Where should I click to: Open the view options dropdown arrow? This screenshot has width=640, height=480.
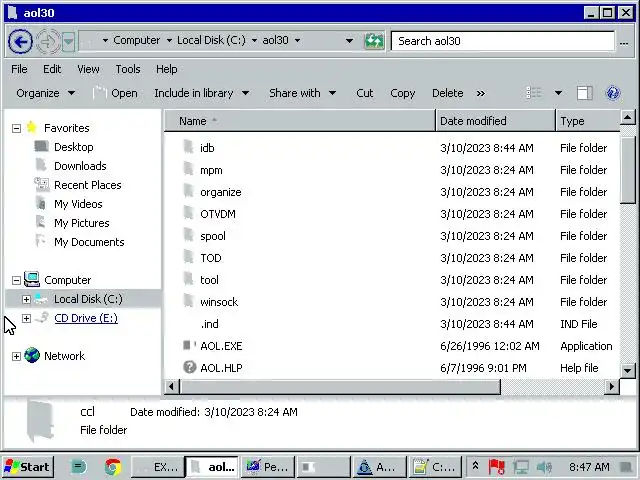[x=558, y=93]
